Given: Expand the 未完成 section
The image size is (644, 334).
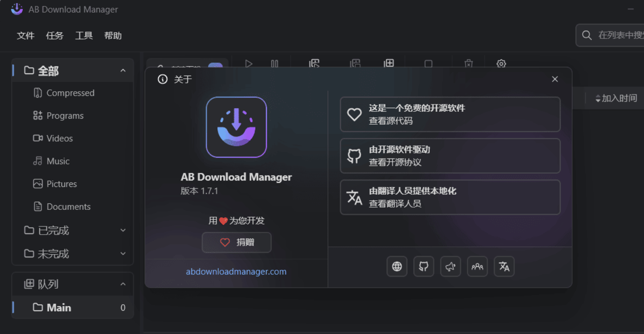Looking at the screenshot, I should (123, 253).
